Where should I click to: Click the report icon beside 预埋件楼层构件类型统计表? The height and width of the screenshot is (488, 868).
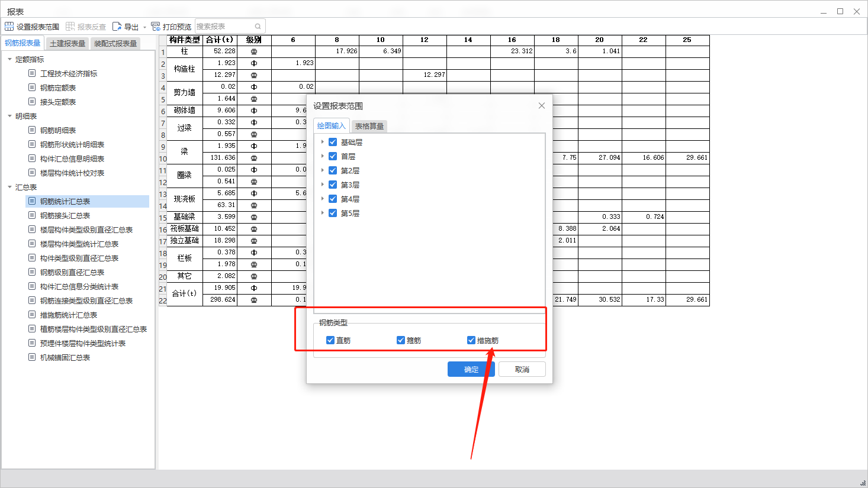[32, 343]
